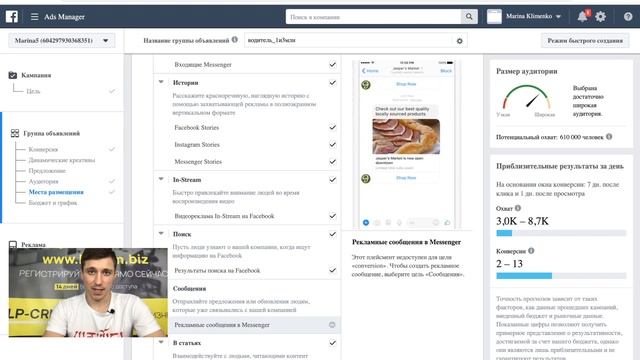This screenshot has height=360, width=640.
Task: Select Рекламные сообщения в Messenger row
Action: (x=247, y=325)
